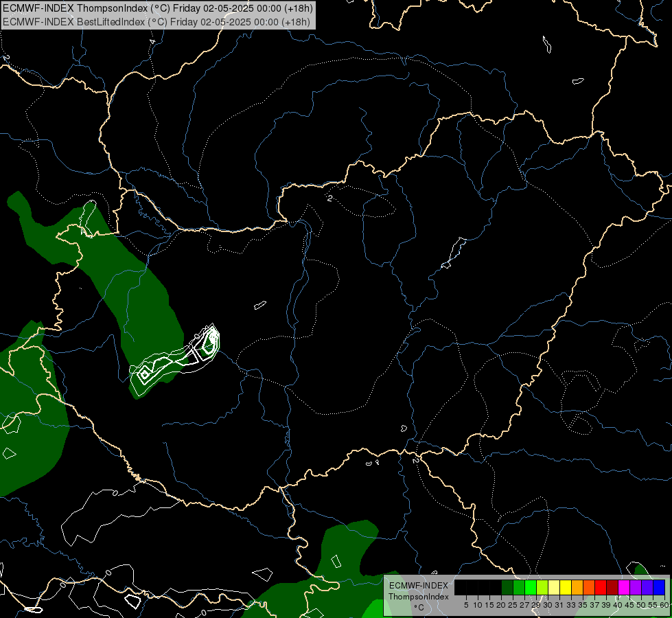Image resolution: width=672 pixels, height=618 pixels.
Task: Pick the lime 29–30 legend swatch
Action: 542,587
